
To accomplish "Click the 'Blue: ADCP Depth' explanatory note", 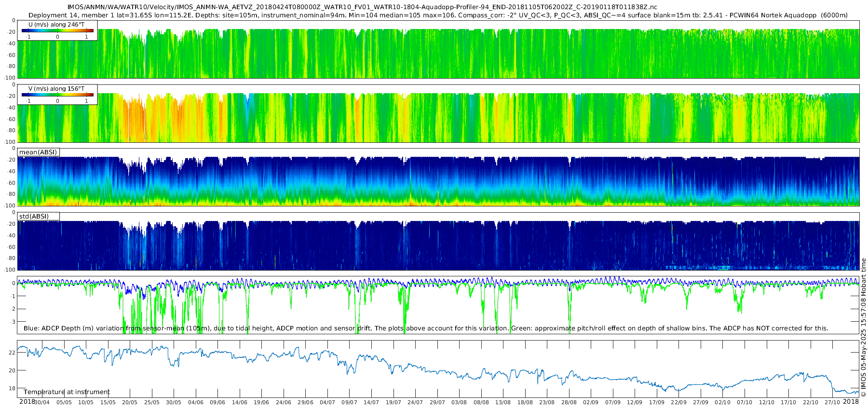I will point(426,328).
